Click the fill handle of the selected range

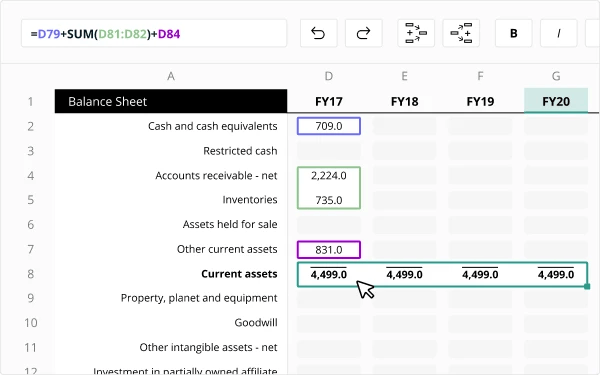(x=587, y=287)
